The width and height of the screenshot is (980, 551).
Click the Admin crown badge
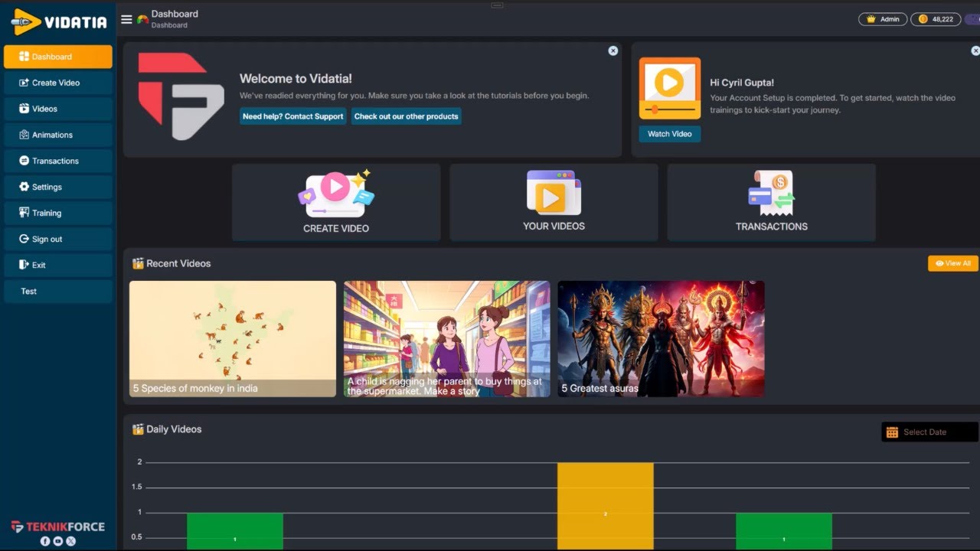(883, 19)
